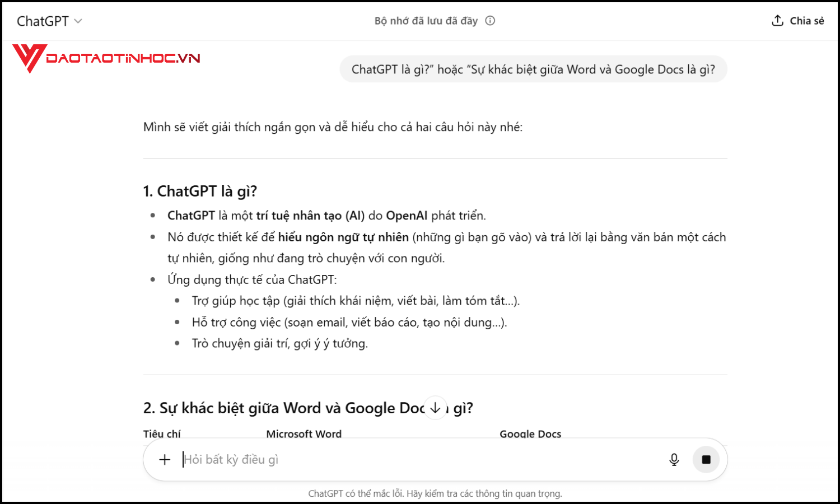The height and width of the screenshot is (504, 840).
Task: Select the 'Bộ nhớ đã lưu đã đầy' notice
Action: 426,20
